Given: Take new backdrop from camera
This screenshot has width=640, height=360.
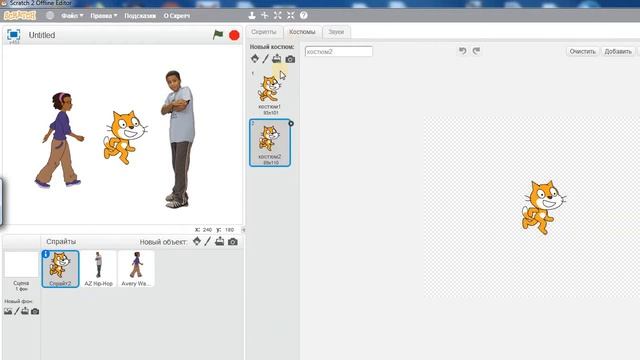Looking at the screenshot, I should click(x=35, y=311).
